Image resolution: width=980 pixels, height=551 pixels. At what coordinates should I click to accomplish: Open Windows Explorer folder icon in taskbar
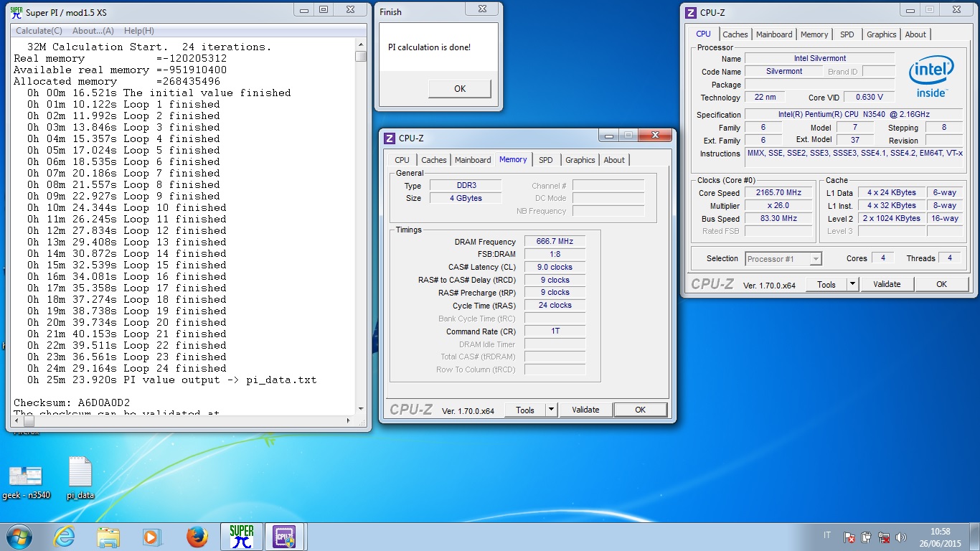(x=108, y=537)
